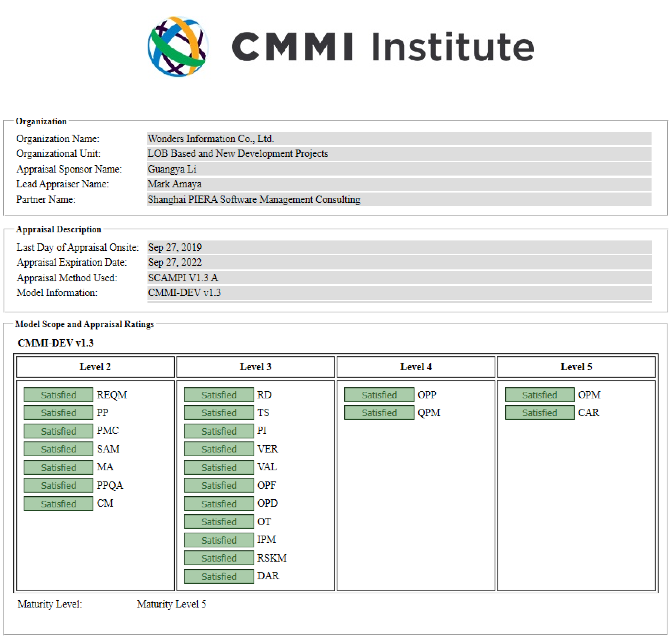672x638 pixels.
Task: Click the Satisfied badge for SAM
Action: point(58,449)
